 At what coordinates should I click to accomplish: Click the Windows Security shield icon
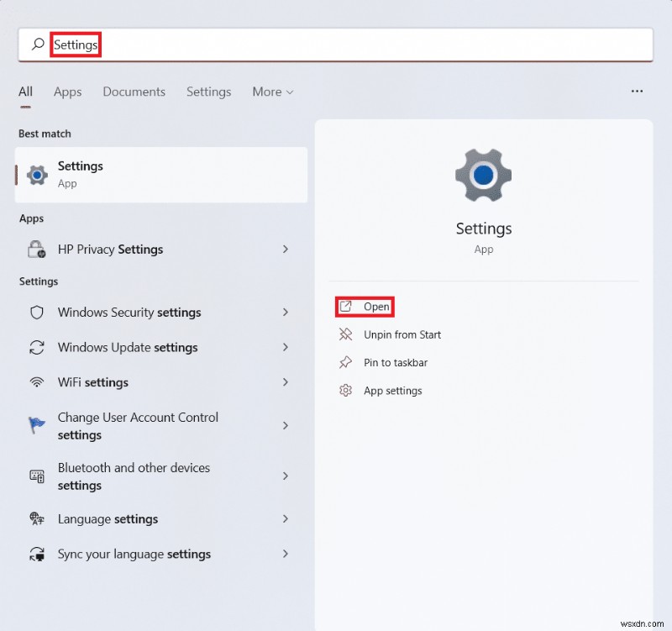tap(37, 312)
